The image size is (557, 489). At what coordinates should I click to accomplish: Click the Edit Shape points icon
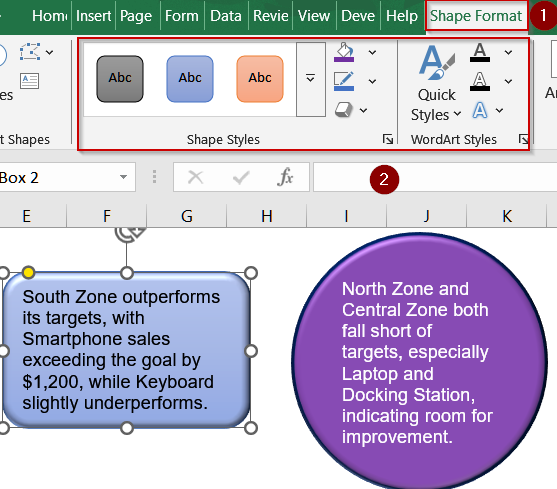pyautogui.click(x=30, y=52)
